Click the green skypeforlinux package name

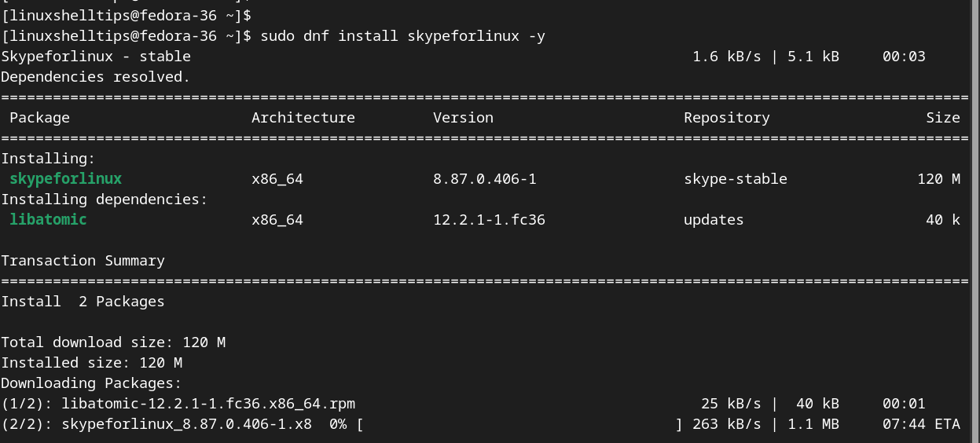[65, 179]
